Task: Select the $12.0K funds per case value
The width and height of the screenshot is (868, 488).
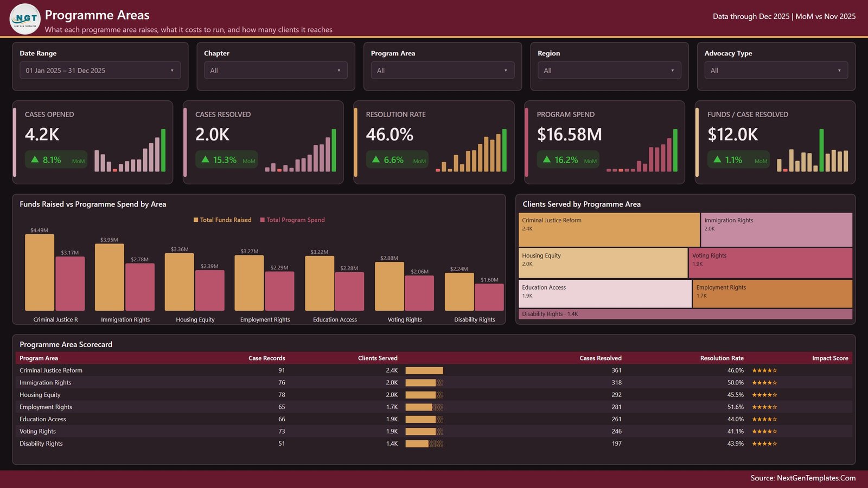Action: tap(732, 134)
